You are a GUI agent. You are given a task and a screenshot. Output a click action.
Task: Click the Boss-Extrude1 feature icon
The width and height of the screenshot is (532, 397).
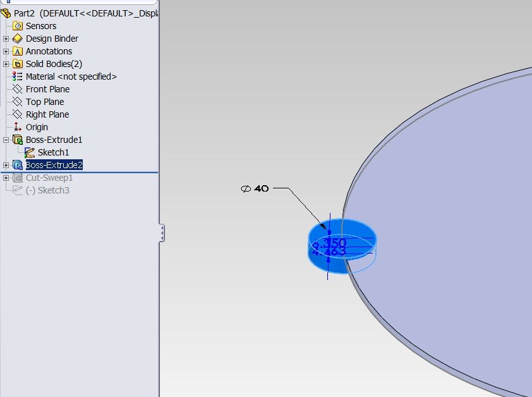(17, 140)
